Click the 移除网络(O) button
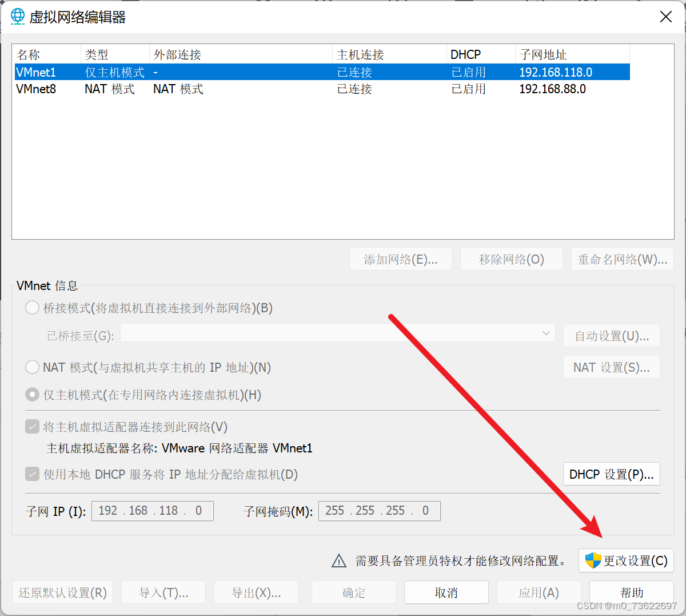 click(x=512, y=259)
